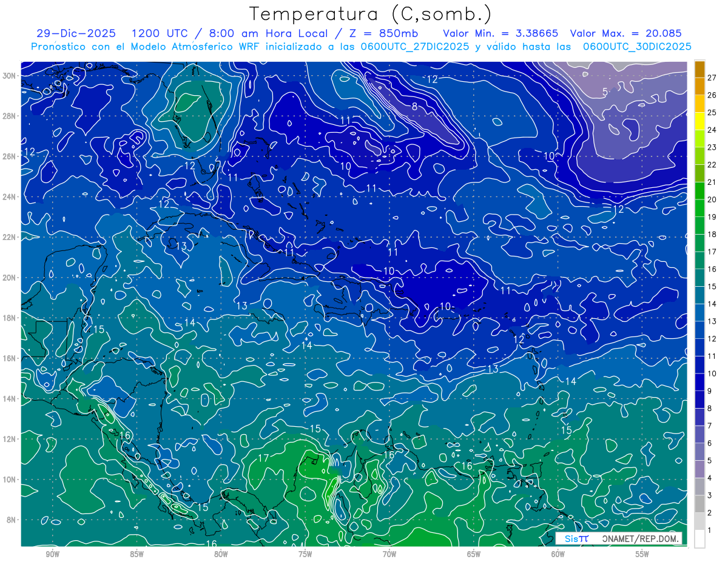Screen dimensions: 728x562
Task: Click the '5' contour label inside the map
Action: pyautogui.click(x=605, y=92)
